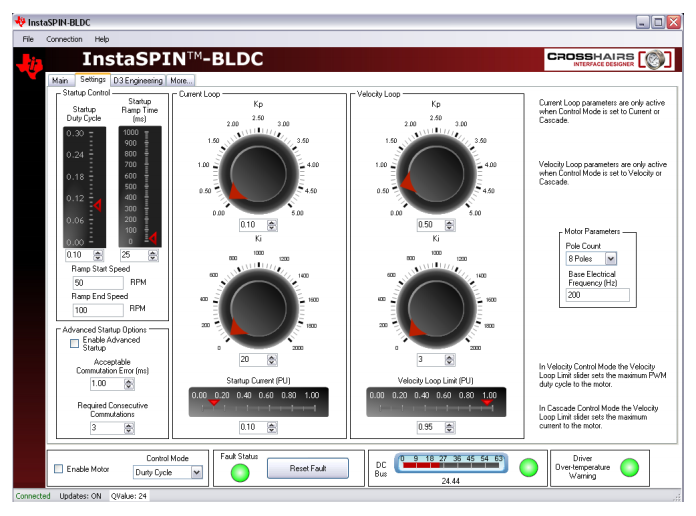Open the Control Mode dropdown
The width and height of the screenshot is (696, 516).
click(x=196, y=473)
